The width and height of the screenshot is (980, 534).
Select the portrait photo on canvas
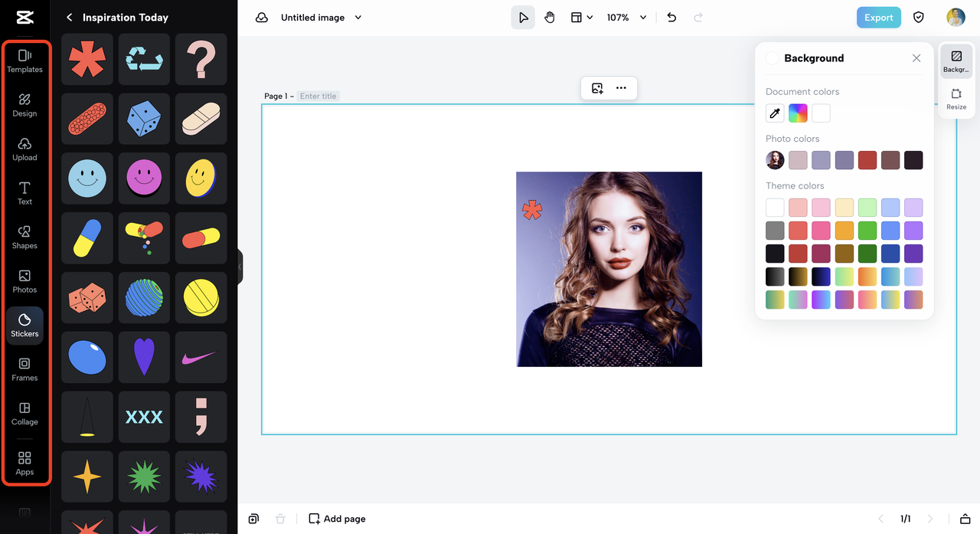click(x=609, y=269)
